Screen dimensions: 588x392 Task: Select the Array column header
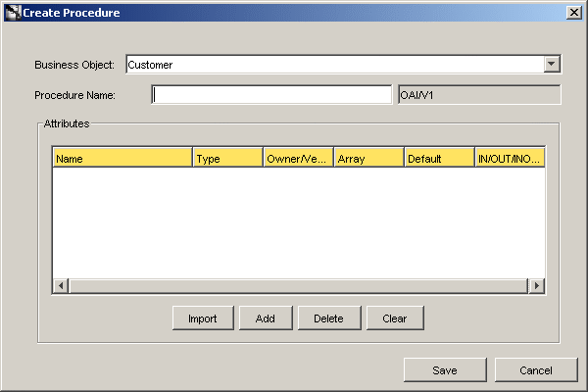pyautogui.click(x=369, y=158)
